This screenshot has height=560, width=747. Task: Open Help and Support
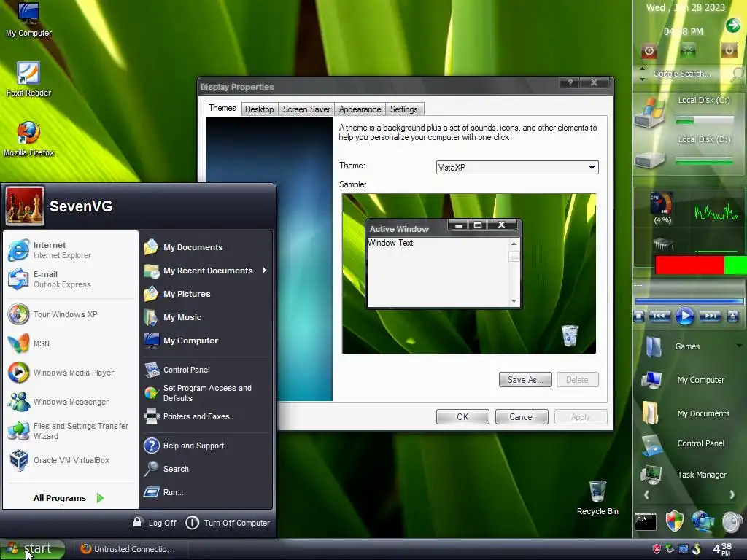[x=206, y=446]
